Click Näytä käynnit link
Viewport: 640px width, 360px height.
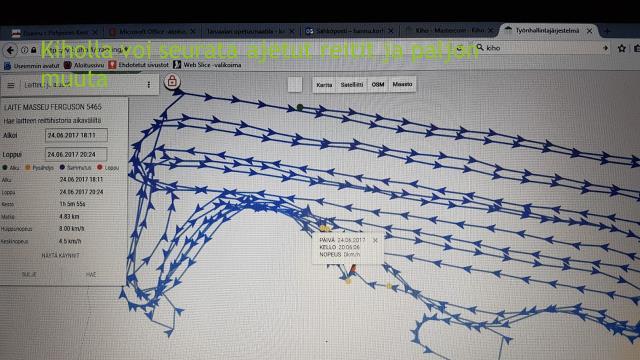pyautogui.click(x=60, y=256)
